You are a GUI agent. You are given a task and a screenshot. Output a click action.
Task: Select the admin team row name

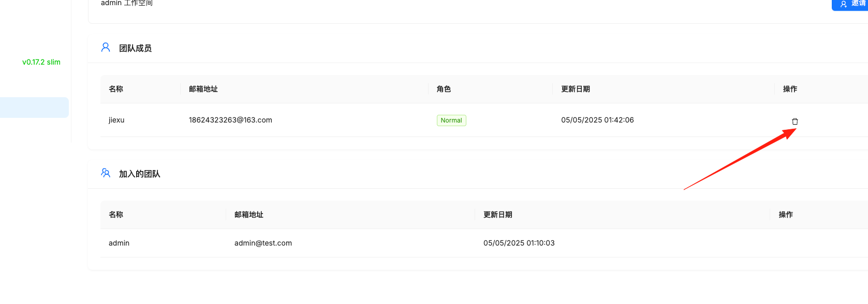tap(119, 243)
